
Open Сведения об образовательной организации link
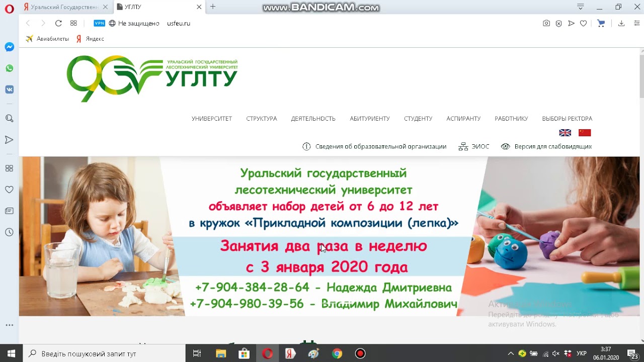374,146
